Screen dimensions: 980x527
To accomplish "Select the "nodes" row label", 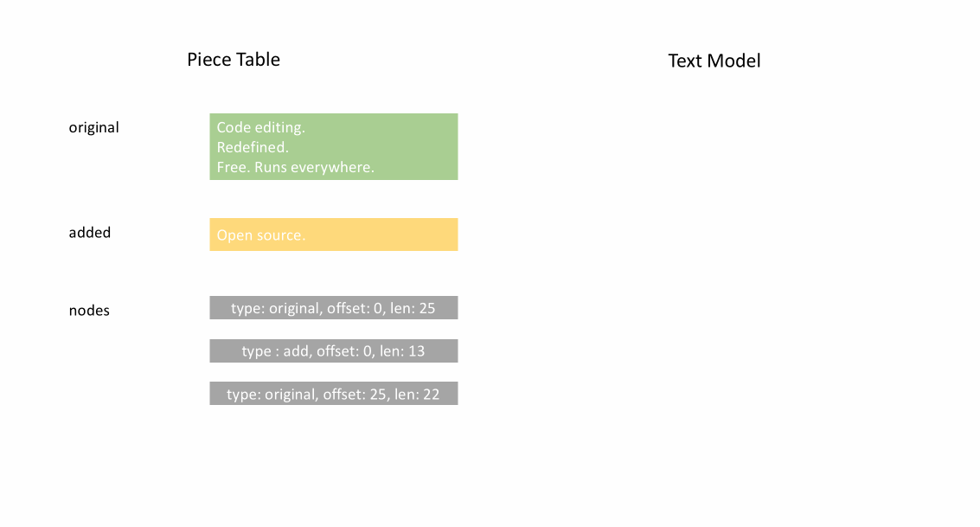I will tap(89, 311).
